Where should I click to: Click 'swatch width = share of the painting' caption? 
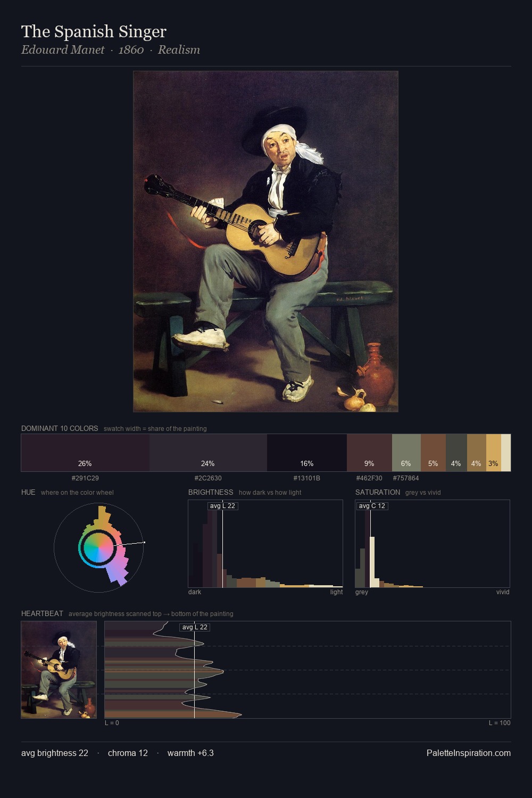(155, 429)
